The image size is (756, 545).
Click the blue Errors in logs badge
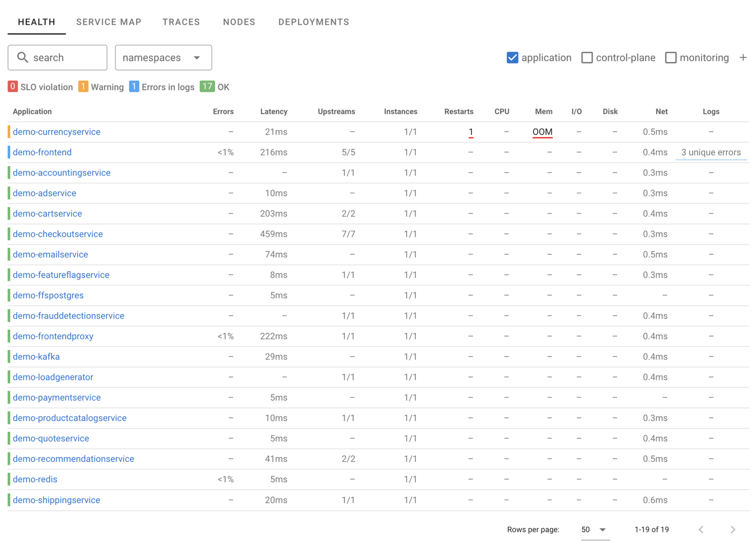[x=134, y=86]
